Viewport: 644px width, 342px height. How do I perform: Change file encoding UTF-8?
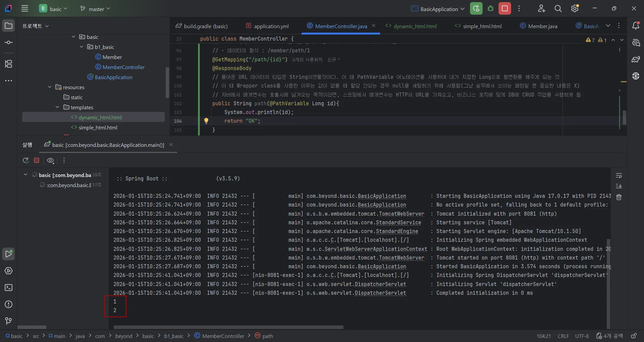(x=582, y=336)
